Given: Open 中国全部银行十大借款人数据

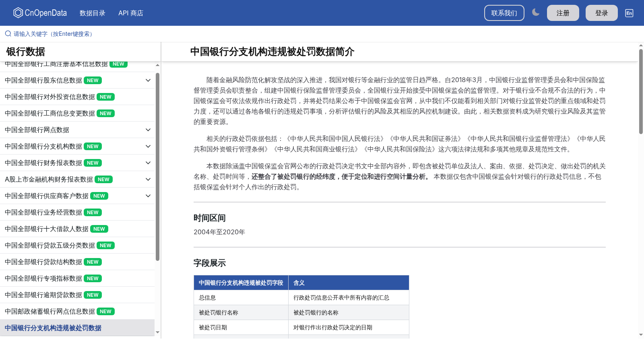Looking at the screenshot, I should pyautogui.click(x=77, y=229).
